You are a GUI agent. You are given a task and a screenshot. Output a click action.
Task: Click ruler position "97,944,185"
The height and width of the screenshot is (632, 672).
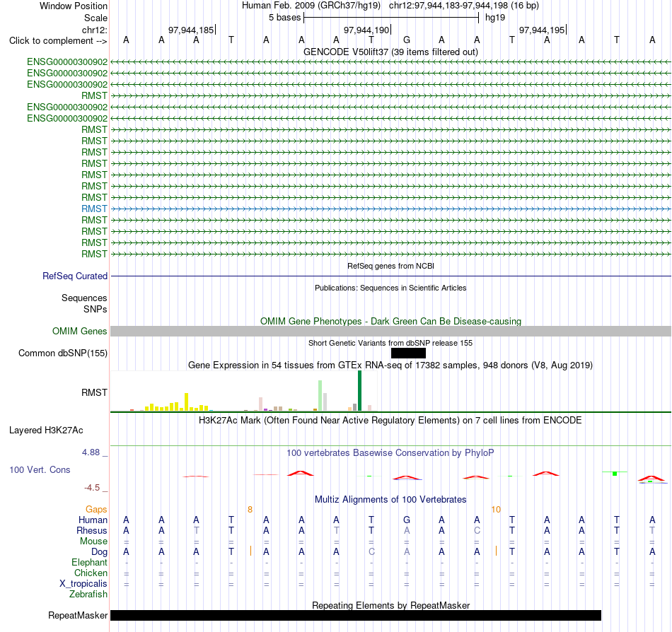(x=191, y=30)
